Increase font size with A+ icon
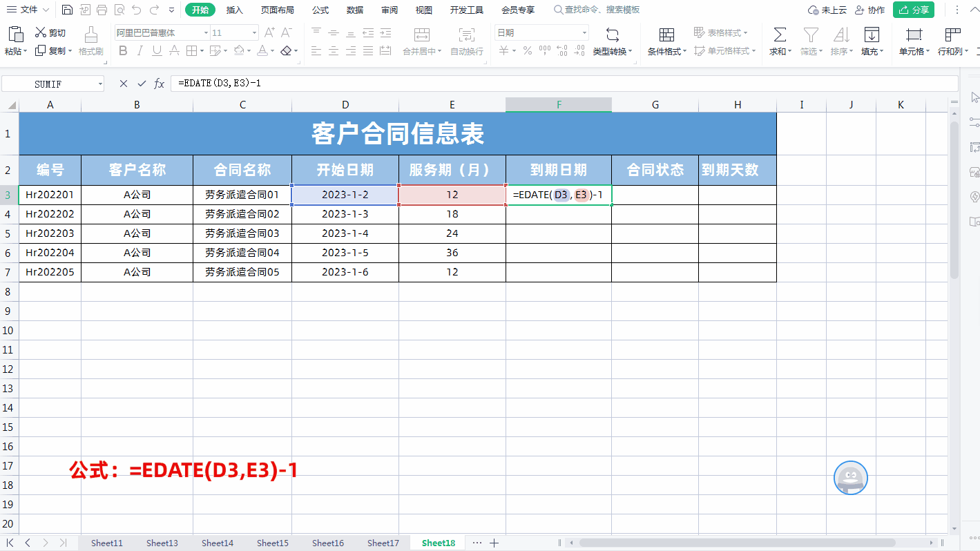Image resolution: width=980 pixels, height=551 pixels. (x=270, y=32)
